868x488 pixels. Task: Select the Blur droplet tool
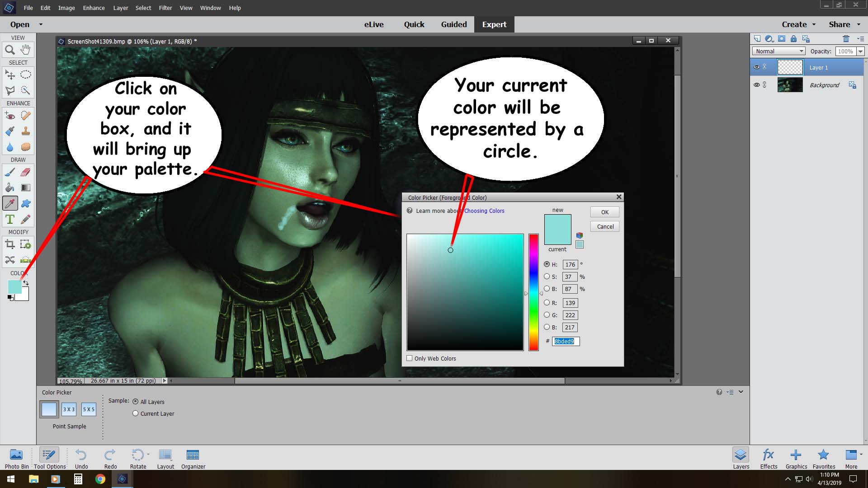[10, 147]
